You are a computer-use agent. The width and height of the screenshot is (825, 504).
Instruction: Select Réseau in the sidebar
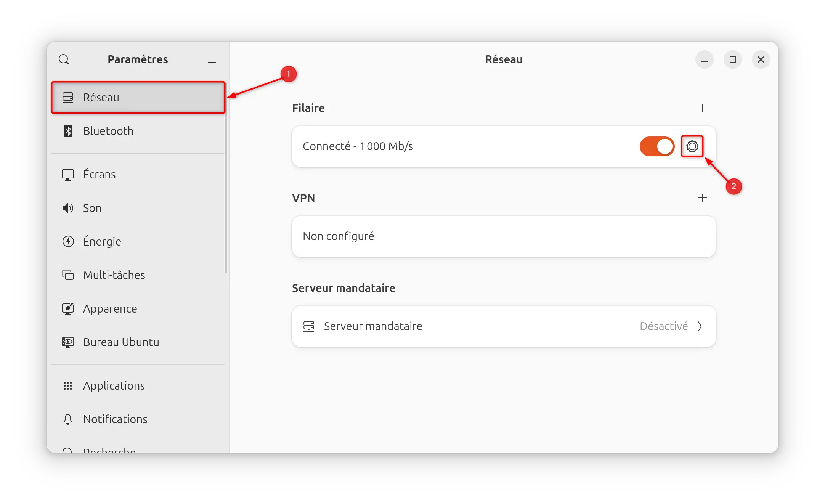(x=138, y=98)
